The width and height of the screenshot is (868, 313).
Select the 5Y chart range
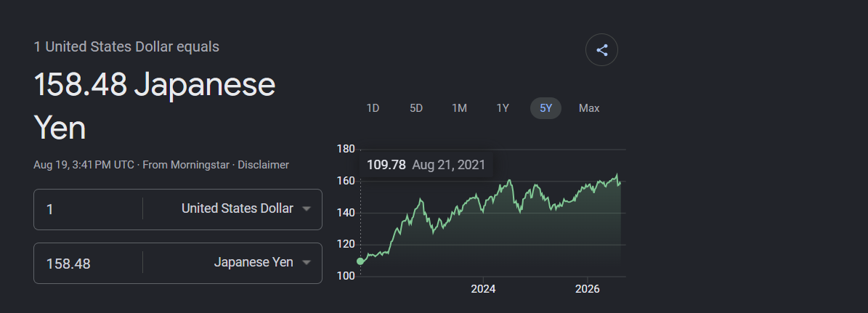tap(545, 108)
